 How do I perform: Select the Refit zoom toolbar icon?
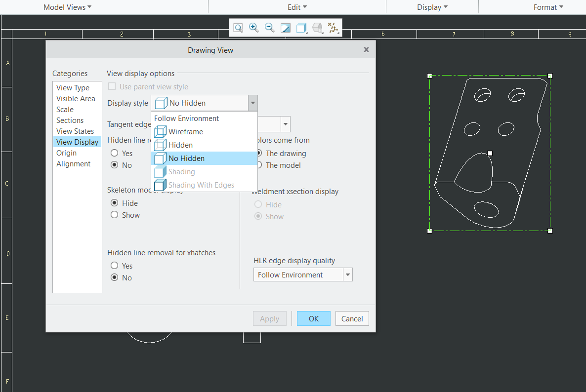pyautogui.click(x=238, y=28)
